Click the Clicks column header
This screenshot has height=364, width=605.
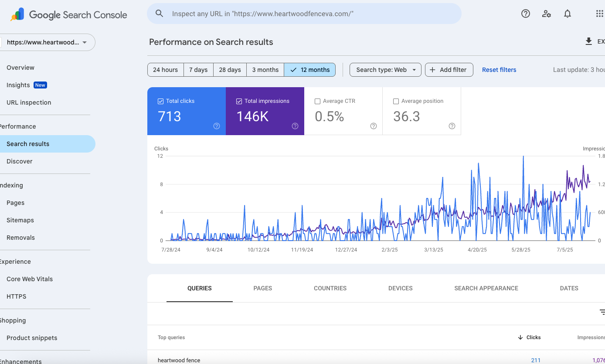click(x=534, y=337)
